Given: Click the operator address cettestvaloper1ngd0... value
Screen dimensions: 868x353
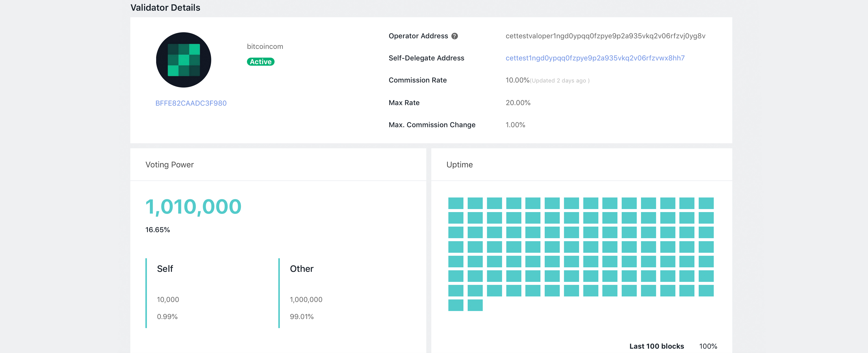Looking at the screenshot, I should point(605,36).
